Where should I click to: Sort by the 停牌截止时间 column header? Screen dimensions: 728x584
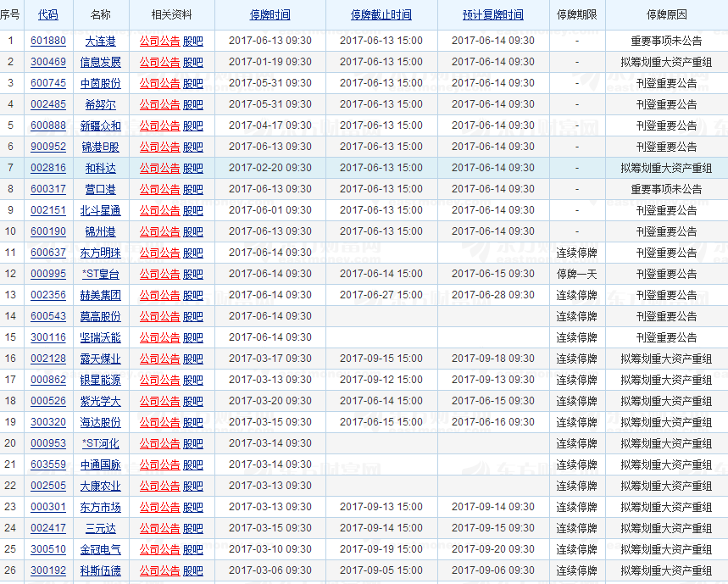[381, 15]
